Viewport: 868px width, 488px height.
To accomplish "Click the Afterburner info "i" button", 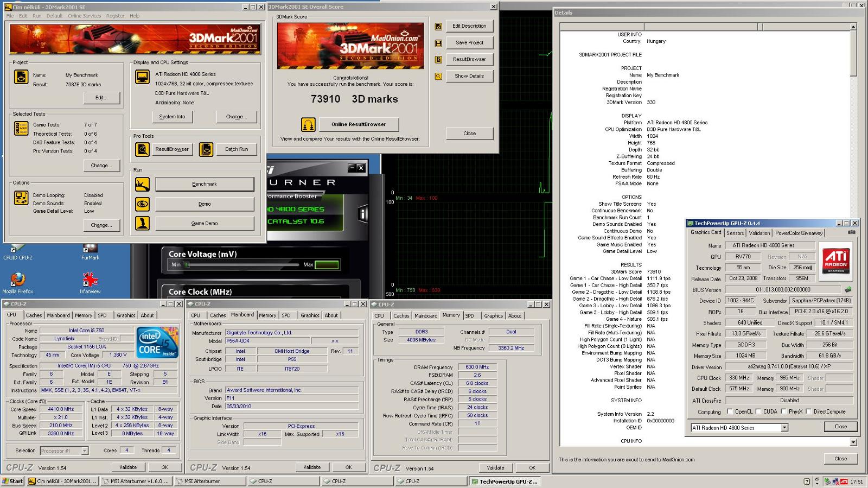I will click(x=362, y=214).
